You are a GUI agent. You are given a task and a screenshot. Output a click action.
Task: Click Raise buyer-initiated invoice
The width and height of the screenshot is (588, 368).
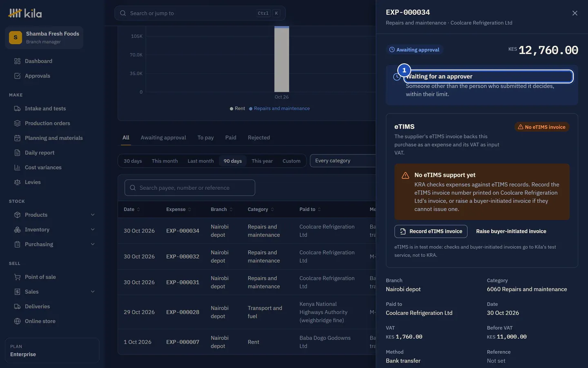tap(511, 231)
